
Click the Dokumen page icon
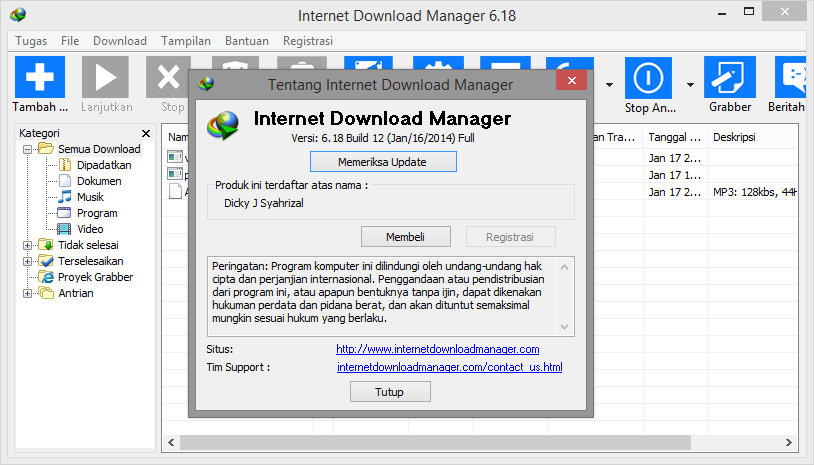(65, 181)
